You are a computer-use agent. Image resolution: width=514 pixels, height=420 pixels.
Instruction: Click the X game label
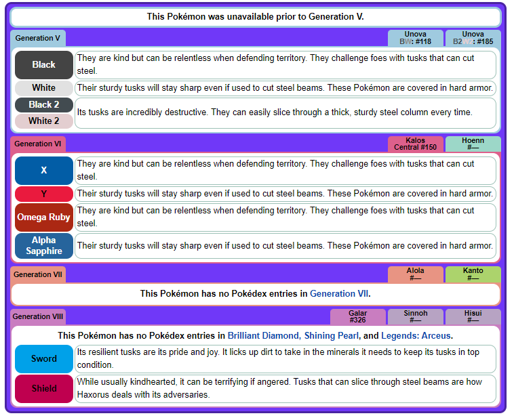[44, 171]
